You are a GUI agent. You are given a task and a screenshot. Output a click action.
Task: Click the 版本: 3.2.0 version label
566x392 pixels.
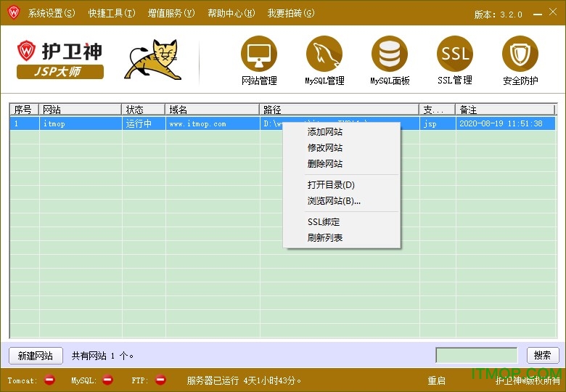tap(498, 15)
